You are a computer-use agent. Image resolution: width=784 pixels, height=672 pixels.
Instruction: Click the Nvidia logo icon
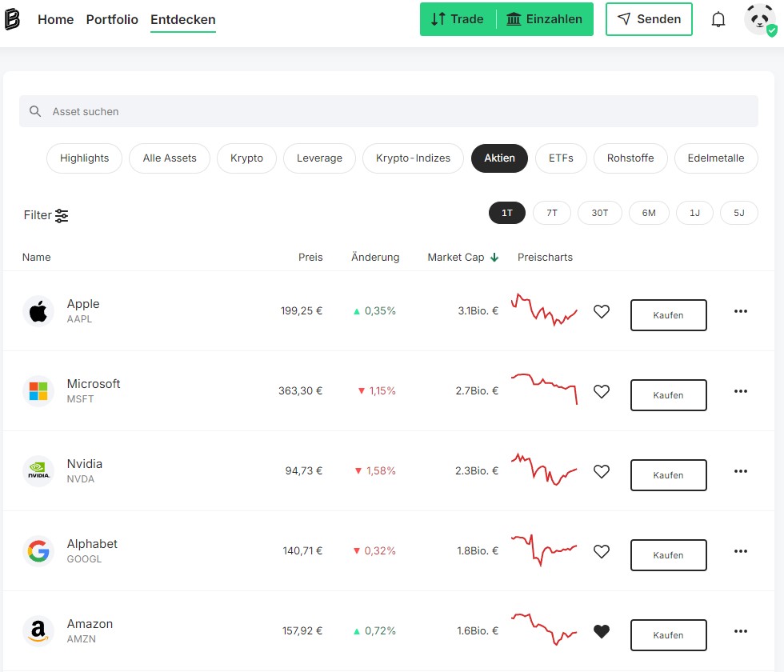coord(38,471)
